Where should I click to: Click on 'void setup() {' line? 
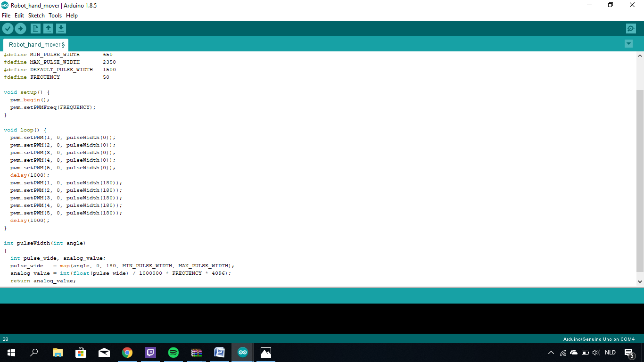click(26, 92)
